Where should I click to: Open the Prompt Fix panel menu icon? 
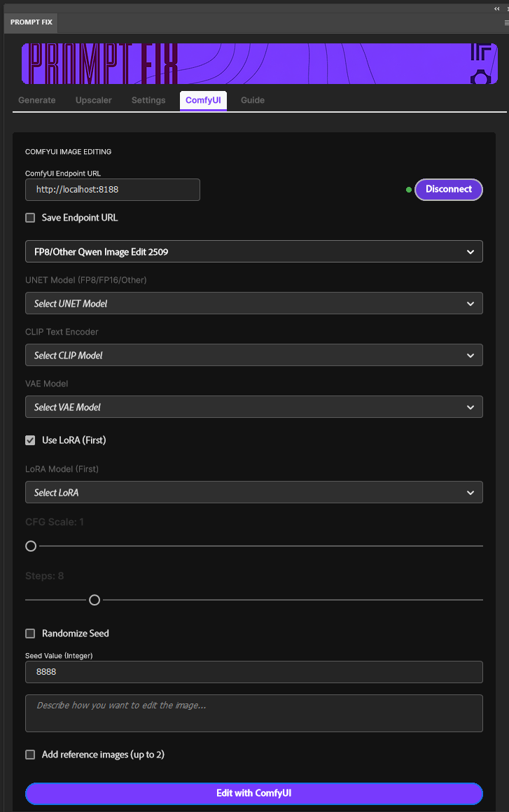click(505, 22)
